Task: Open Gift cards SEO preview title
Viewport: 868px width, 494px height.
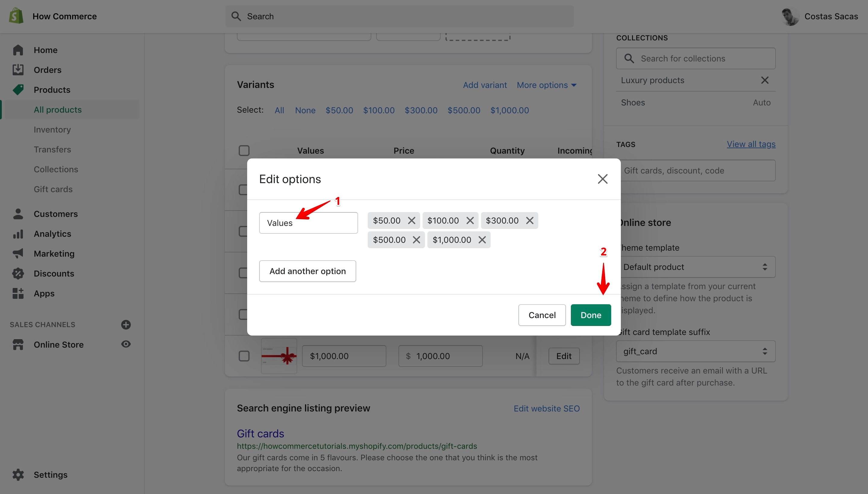Action: (260, 434)
